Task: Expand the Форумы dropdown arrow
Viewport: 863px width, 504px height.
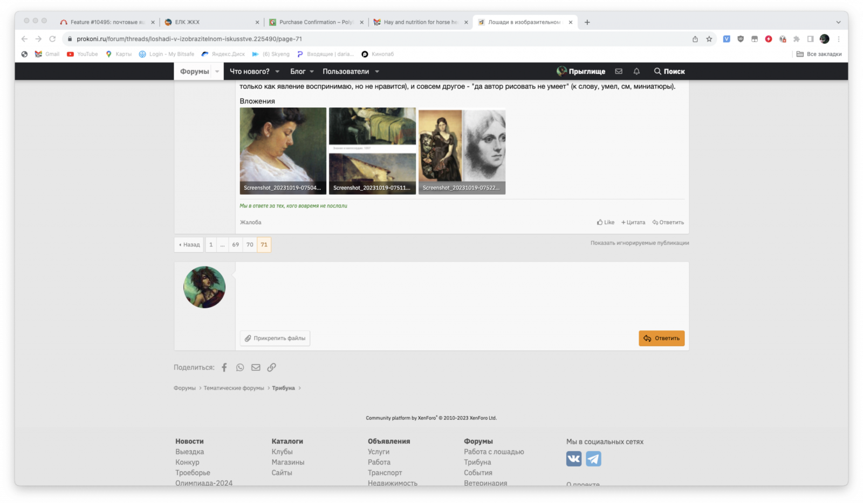Action: [217, 72]
